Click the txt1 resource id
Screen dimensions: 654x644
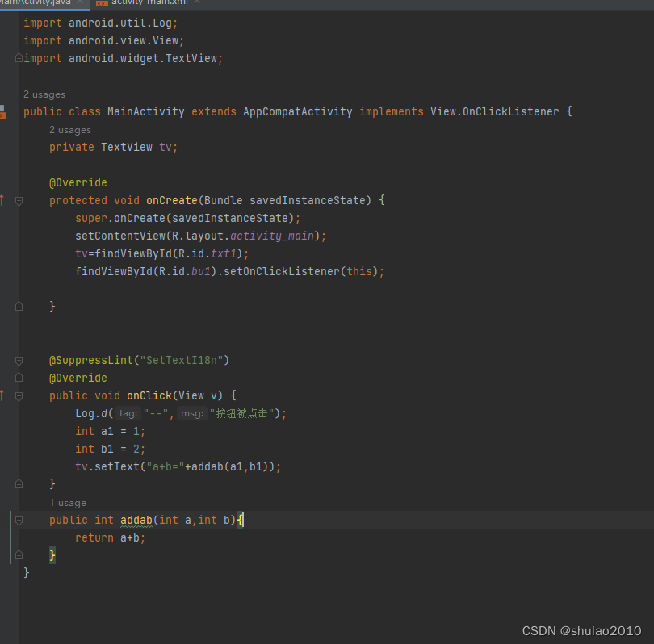coord(224,254)
